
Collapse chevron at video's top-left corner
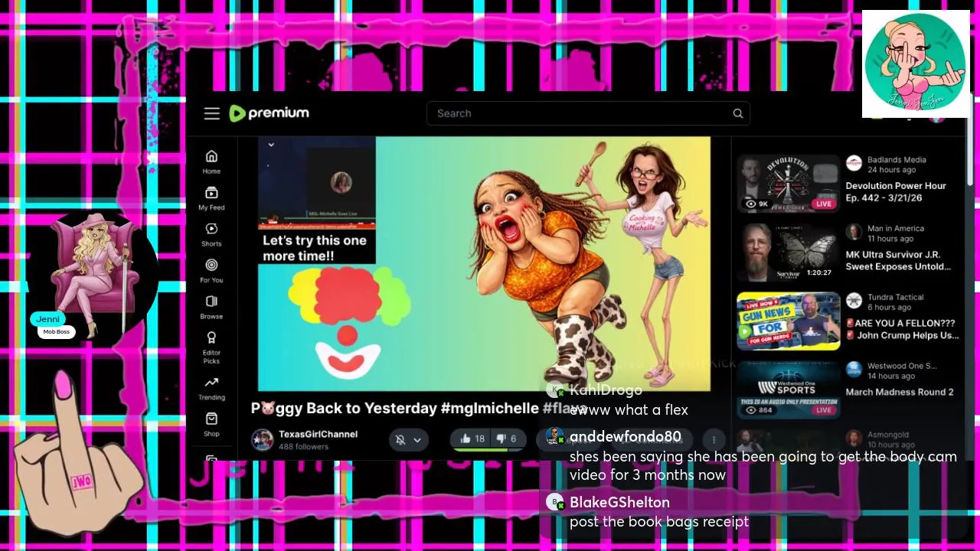point(271,144)
